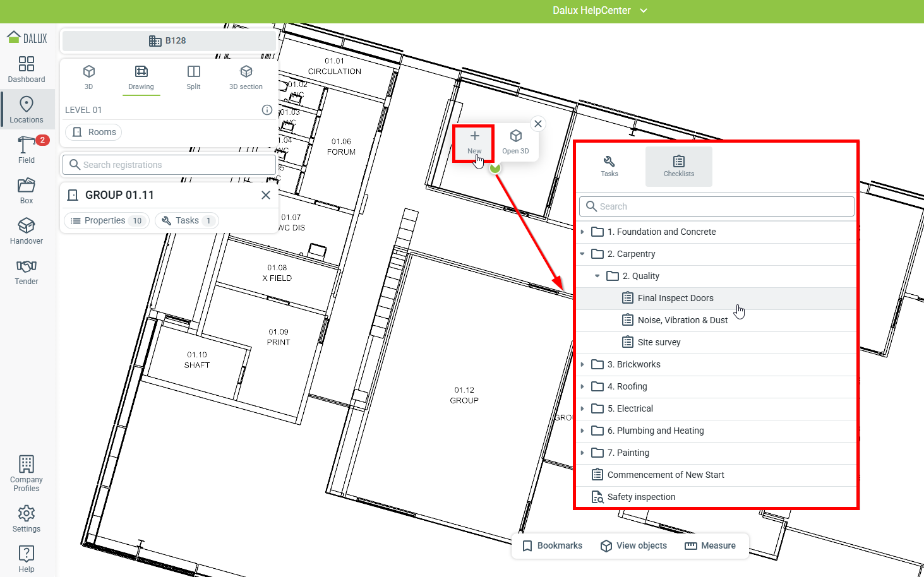The width and height of the screenshot is (924, 577).
Task: Select the Final Inspect Doors checklist
Action: point(675,298)
